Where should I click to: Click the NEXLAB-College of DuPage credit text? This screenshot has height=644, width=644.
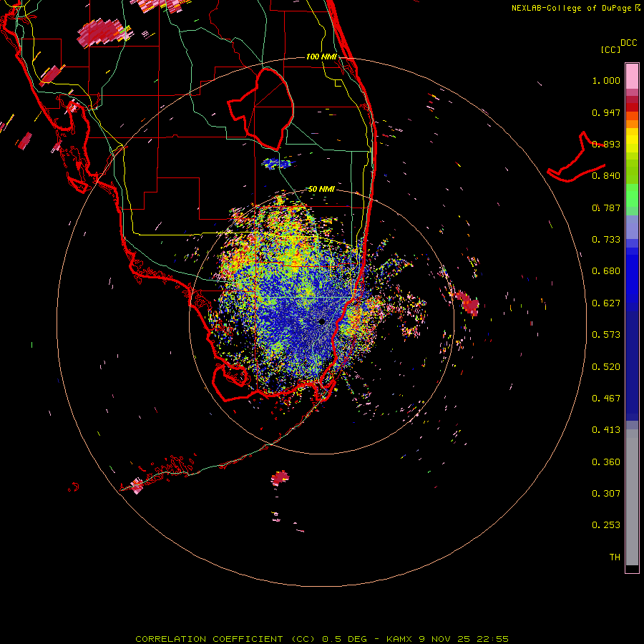(575, 8)
